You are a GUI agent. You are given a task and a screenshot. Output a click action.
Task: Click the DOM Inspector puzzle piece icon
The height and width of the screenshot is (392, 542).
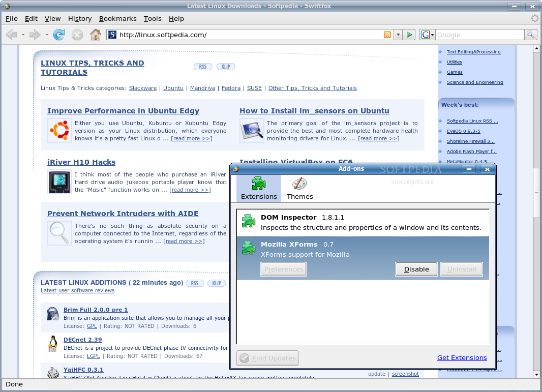[248, 221]
